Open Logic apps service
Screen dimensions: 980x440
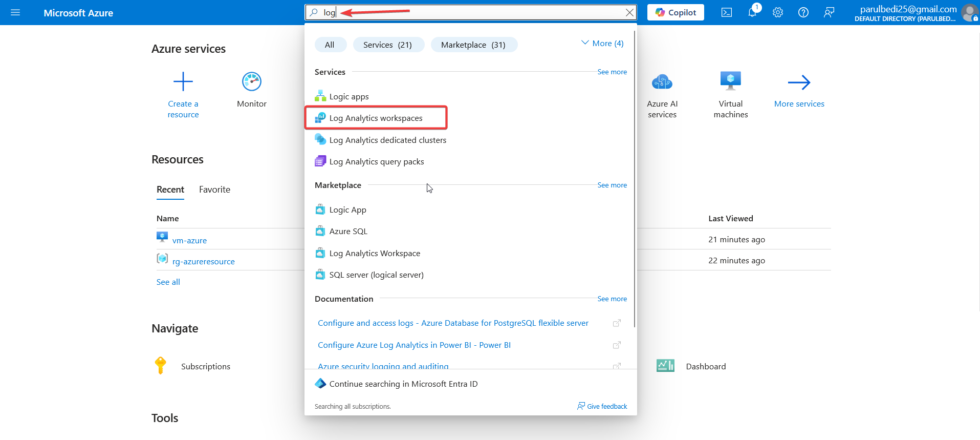tap(349, 96)
